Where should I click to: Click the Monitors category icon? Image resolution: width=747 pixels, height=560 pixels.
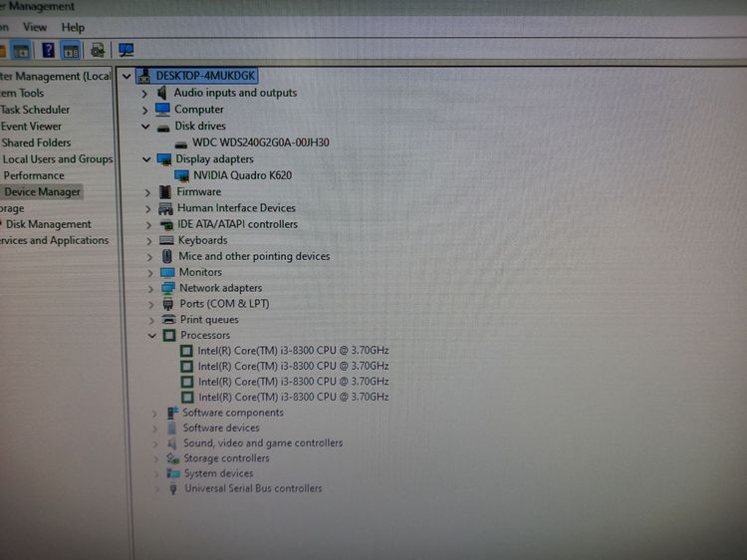click(x=167, y=273)
